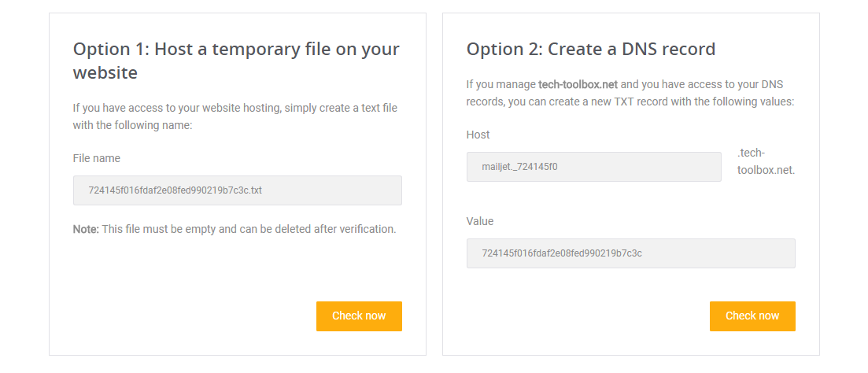Focus the Value field in Option 2

click(630, 253)
